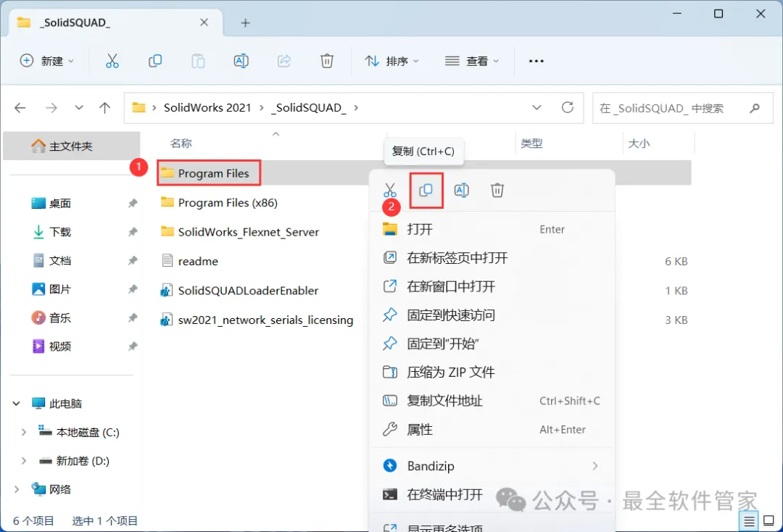The width and height of the screenshot is (783, 532).
Task: Switch to large thumbnails view icon
Action: 769,521
